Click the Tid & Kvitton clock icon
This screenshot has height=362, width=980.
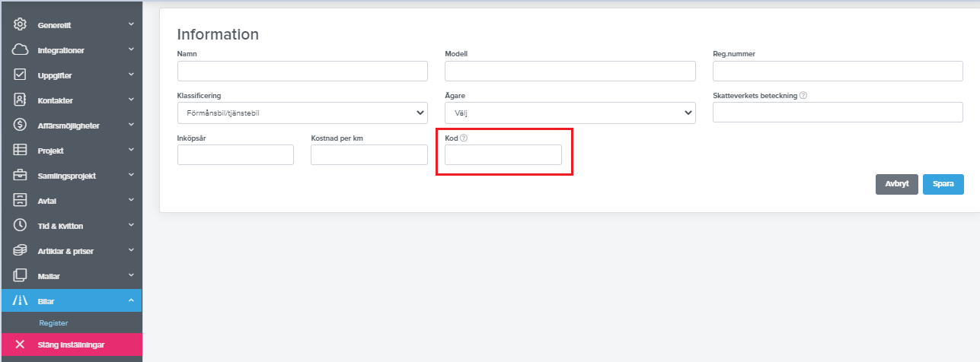21,226
